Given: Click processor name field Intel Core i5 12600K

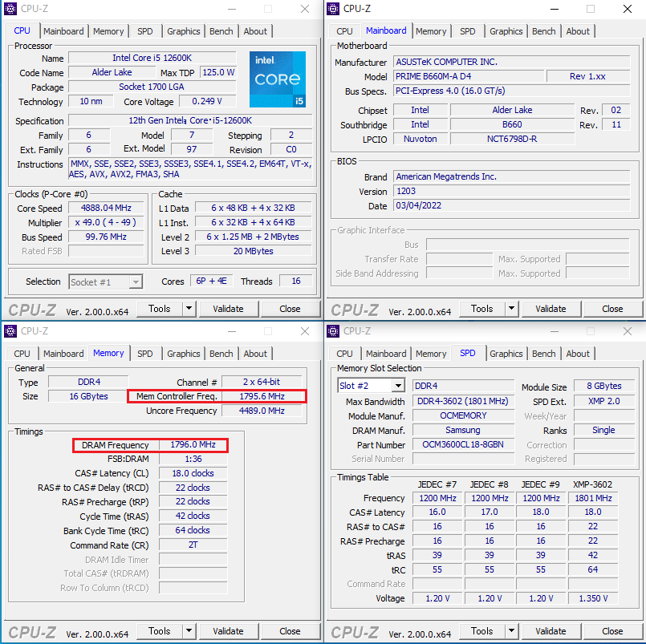Looking at the screenshot, I should click(x=152, y=58).
